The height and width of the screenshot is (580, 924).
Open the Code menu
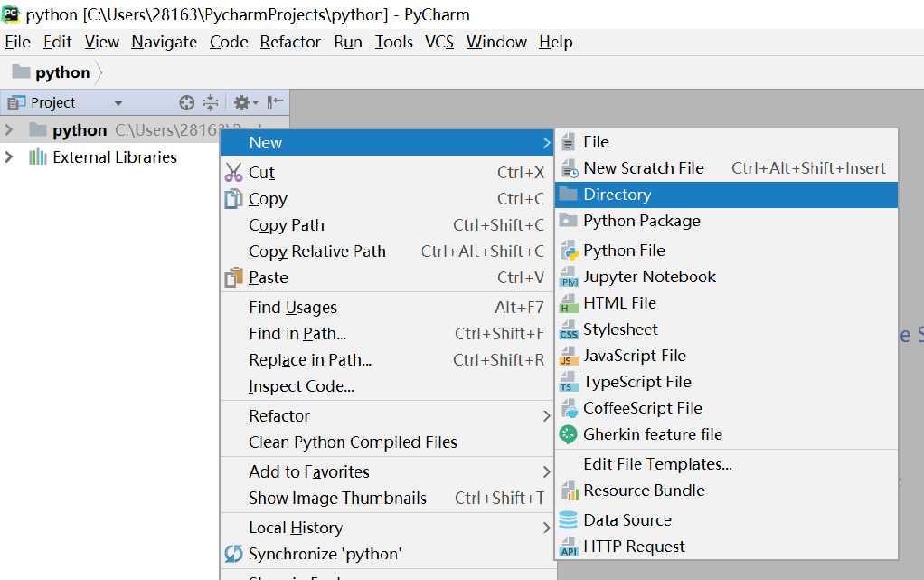pyautogui.click(x=229, y=42)
